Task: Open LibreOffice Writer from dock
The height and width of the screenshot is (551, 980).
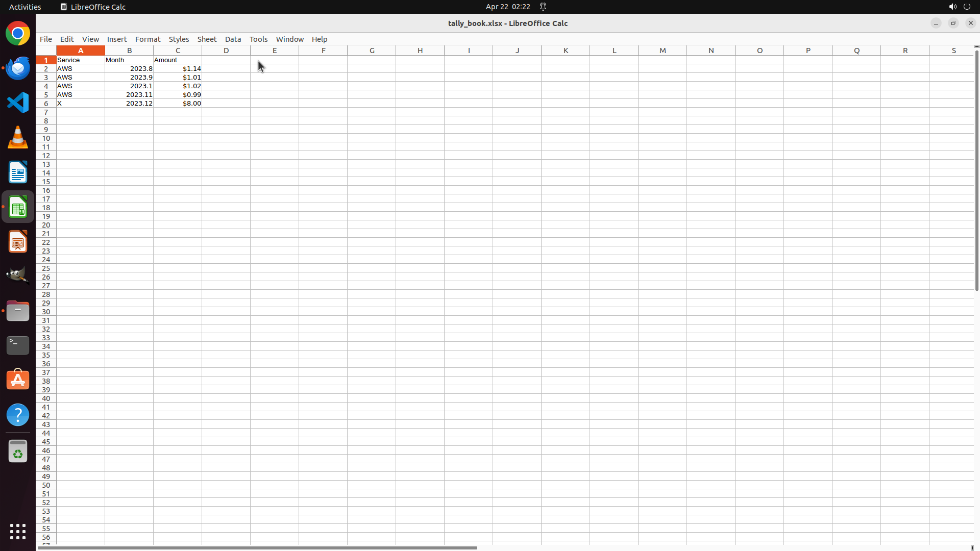Action: coord(18,172)
